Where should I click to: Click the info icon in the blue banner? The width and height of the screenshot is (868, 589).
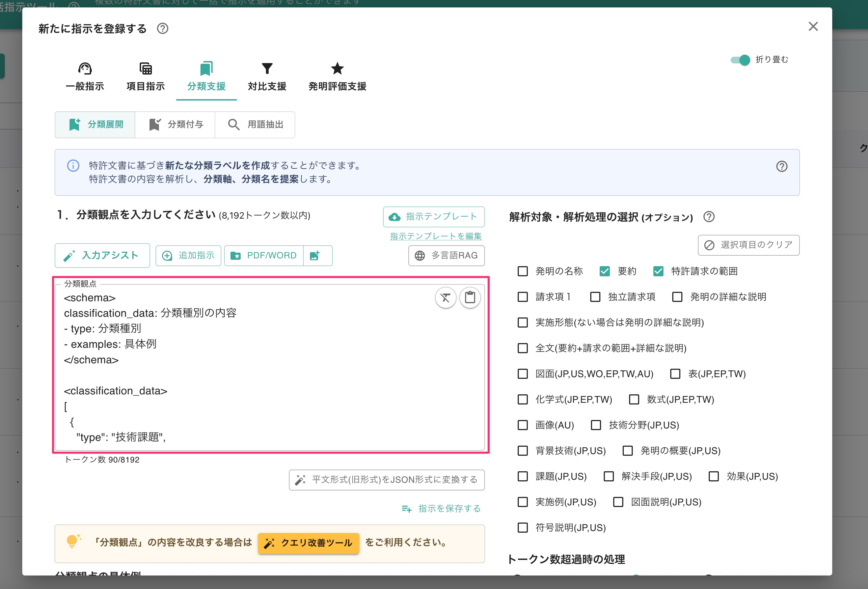[x=73, y=166]
